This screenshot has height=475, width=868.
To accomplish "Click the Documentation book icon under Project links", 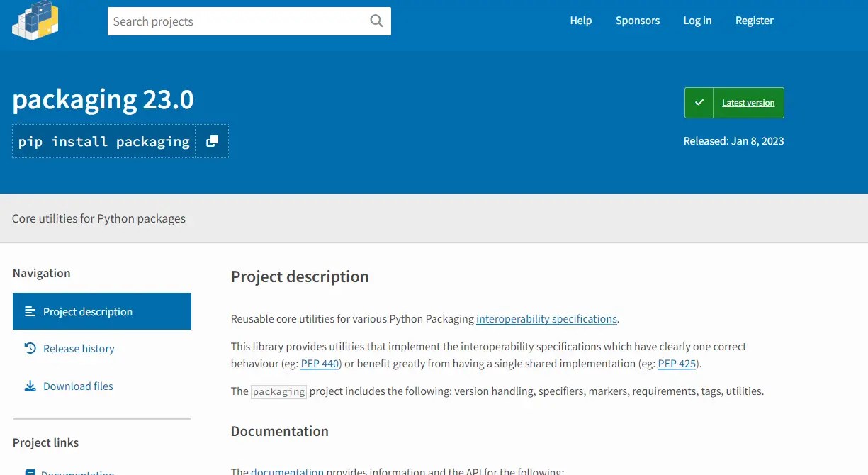I will [29, 471].
